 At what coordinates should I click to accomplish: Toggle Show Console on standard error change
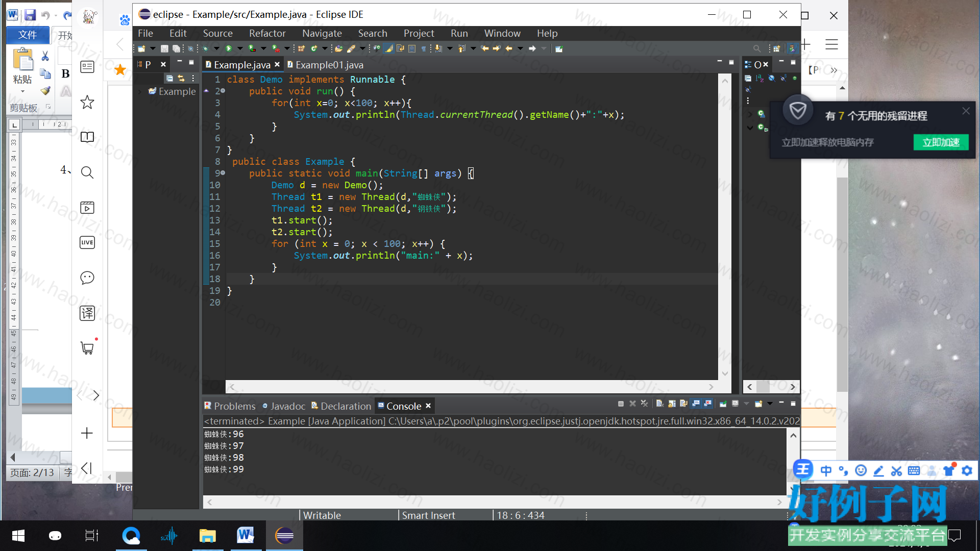pyautogui.click(x=708, y=404)
